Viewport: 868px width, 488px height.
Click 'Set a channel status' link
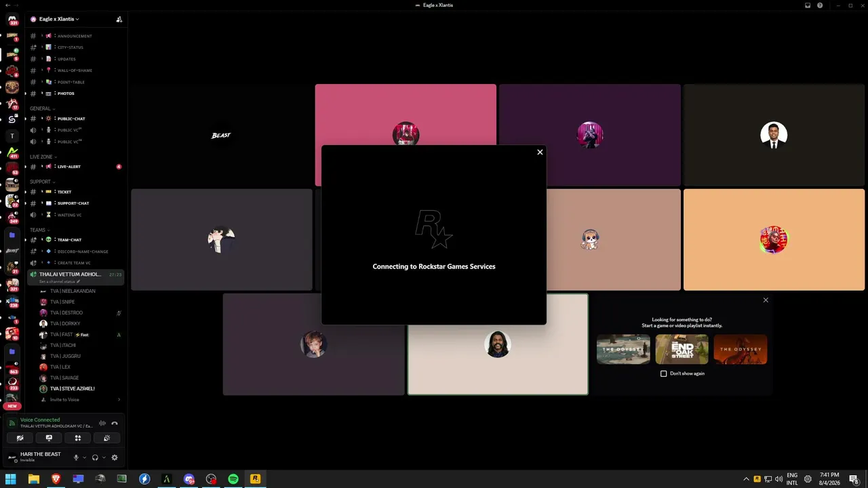click(x=60, y=281)
